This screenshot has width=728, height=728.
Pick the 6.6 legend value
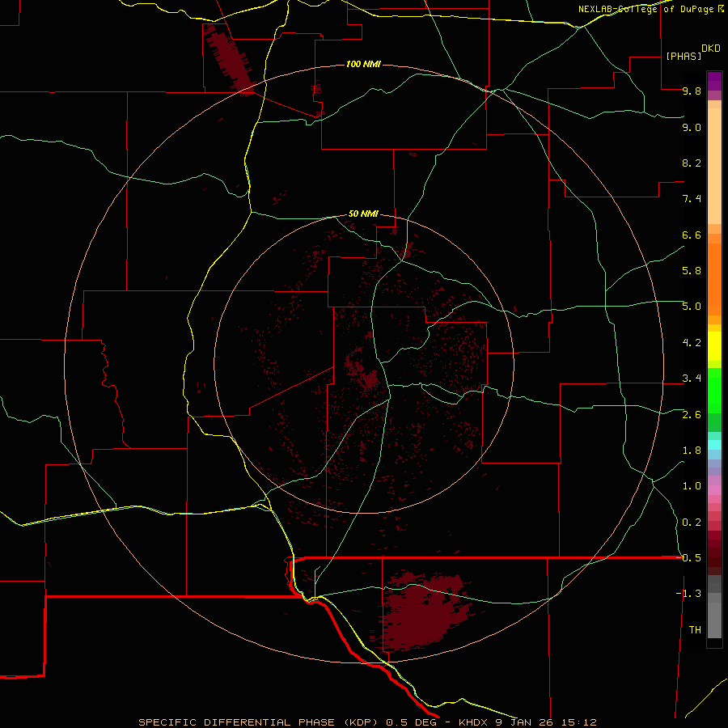692,235
